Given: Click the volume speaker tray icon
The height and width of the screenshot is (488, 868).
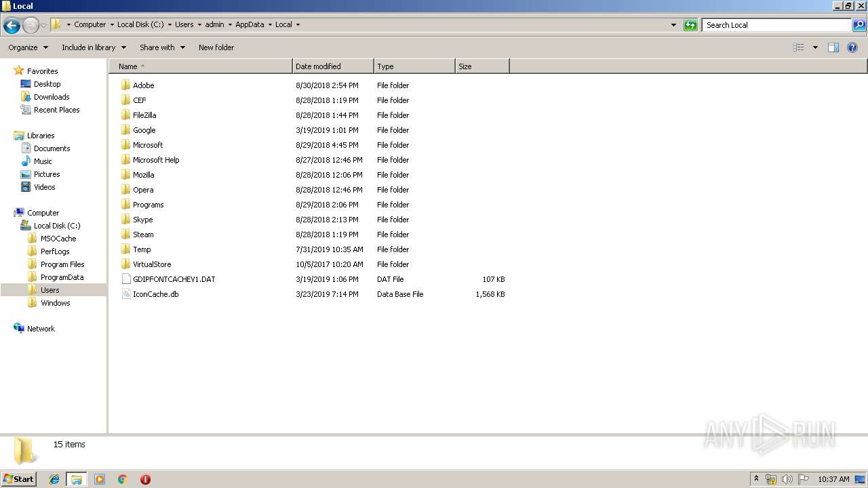Looking at the screenshot, I should [787, 479].
